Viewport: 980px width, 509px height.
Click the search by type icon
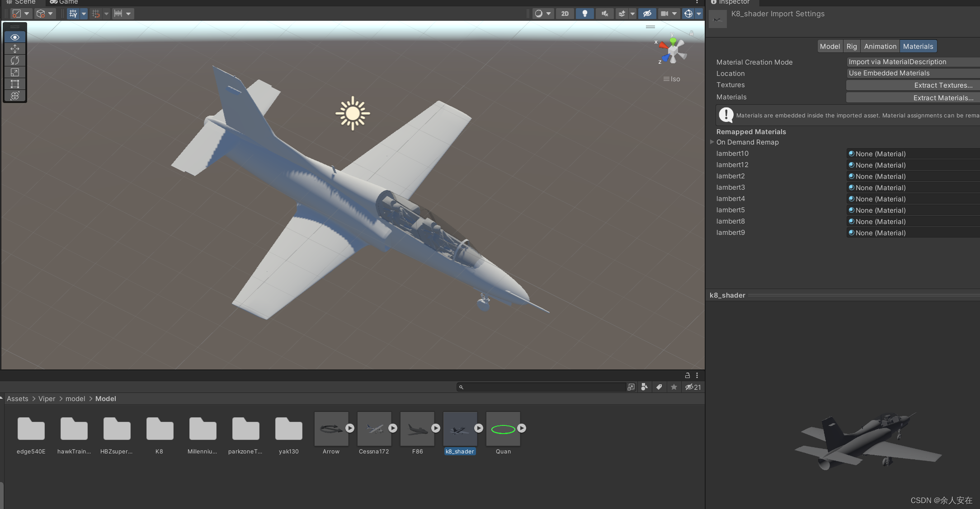pyautogui.click(x=645, y=387)
